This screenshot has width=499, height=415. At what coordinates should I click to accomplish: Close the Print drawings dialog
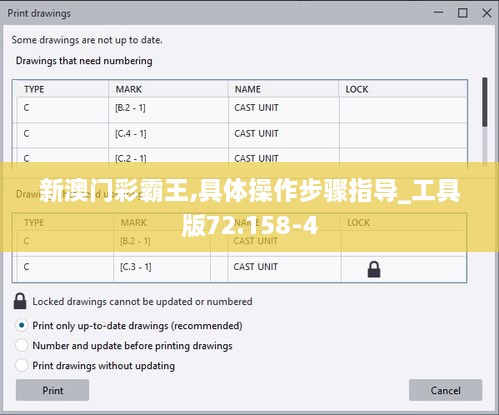pyautogui.click(x=487, y=13)
